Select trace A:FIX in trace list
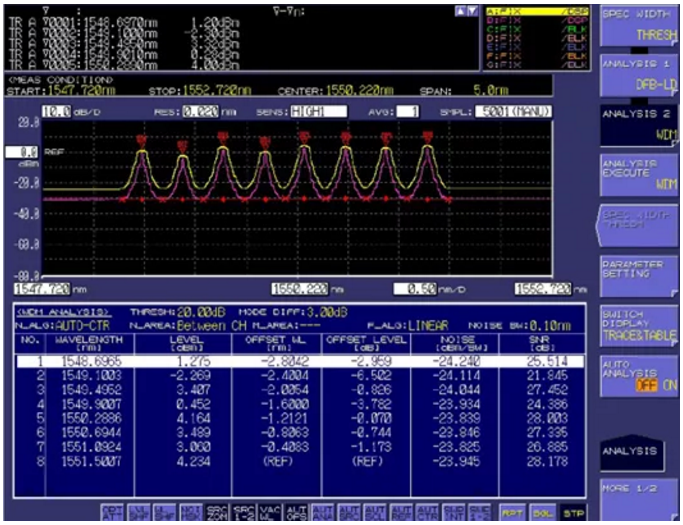 point(537,11)
